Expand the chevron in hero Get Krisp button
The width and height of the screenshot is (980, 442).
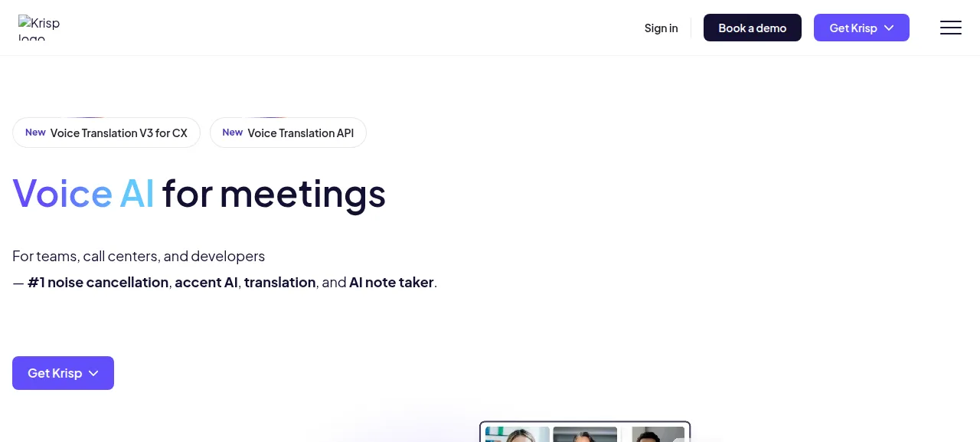[93, 373]
